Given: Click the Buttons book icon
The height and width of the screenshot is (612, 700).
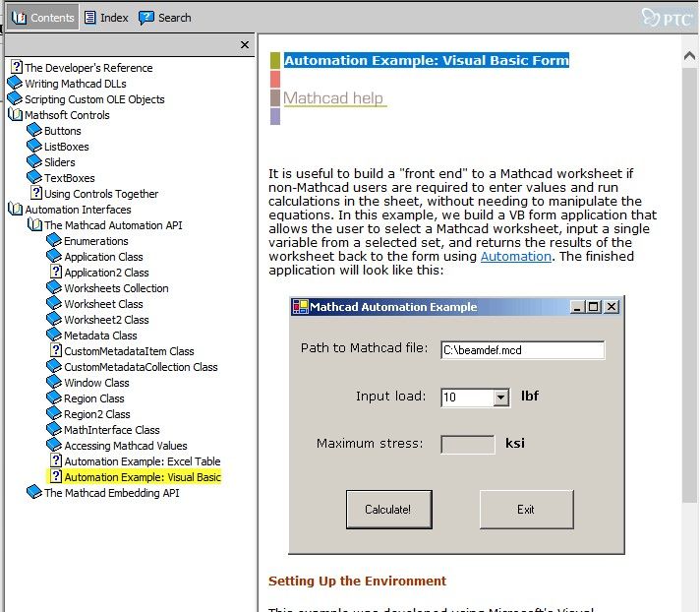Looking at the screenshot, I should coord(34,130).
